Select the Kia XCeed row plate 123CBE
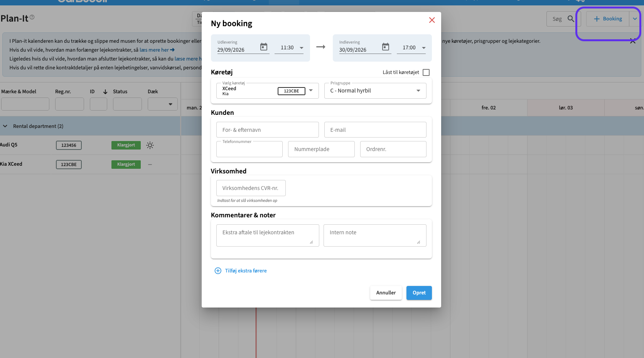This screenshot has width=644, height=358. (x=69, y=165)
